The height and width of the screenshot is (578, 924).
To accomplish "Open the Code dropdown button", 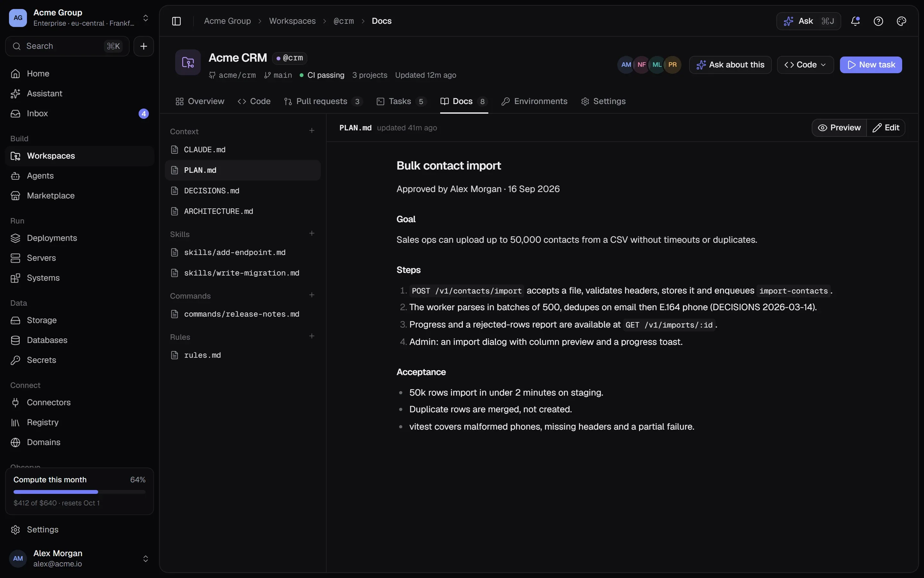I will 805,65.
